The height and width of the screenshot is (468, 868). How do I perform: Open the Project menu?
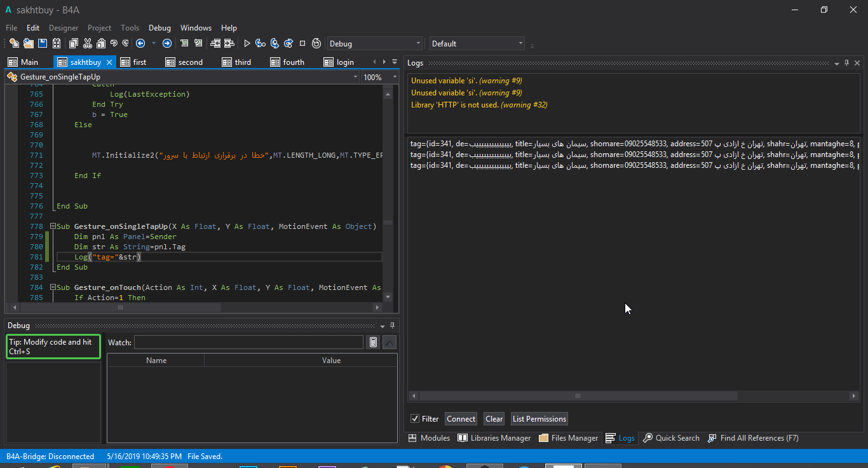click(x=99, y=28)
